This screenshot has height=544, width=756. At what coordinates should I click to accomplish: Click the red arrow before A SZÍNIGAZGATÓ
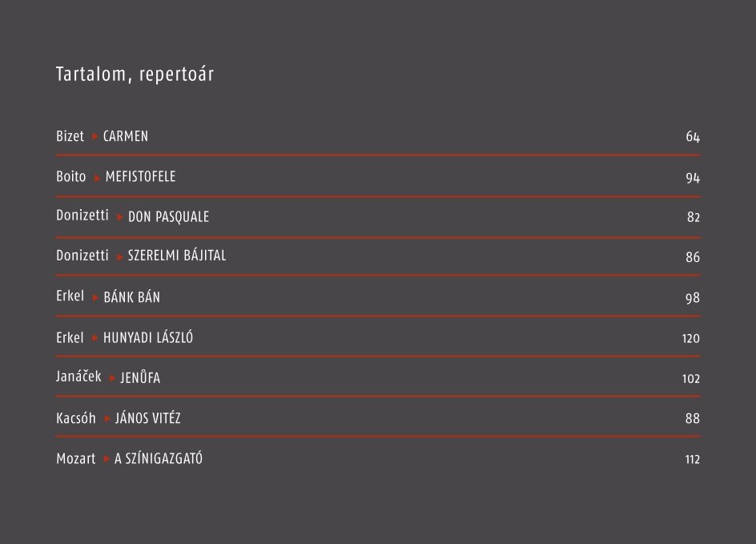(106, 458)
